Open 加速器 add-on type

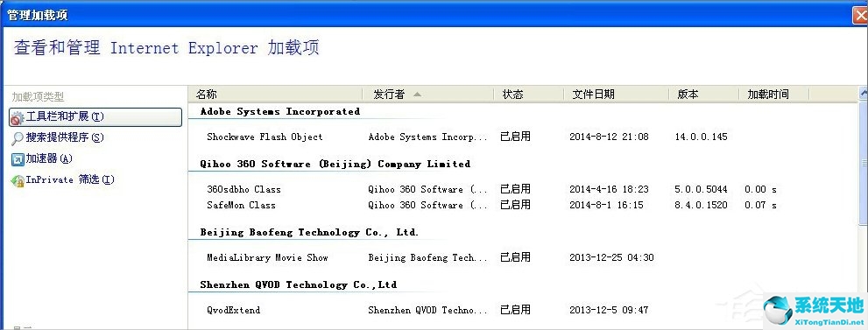coord(49,158)
